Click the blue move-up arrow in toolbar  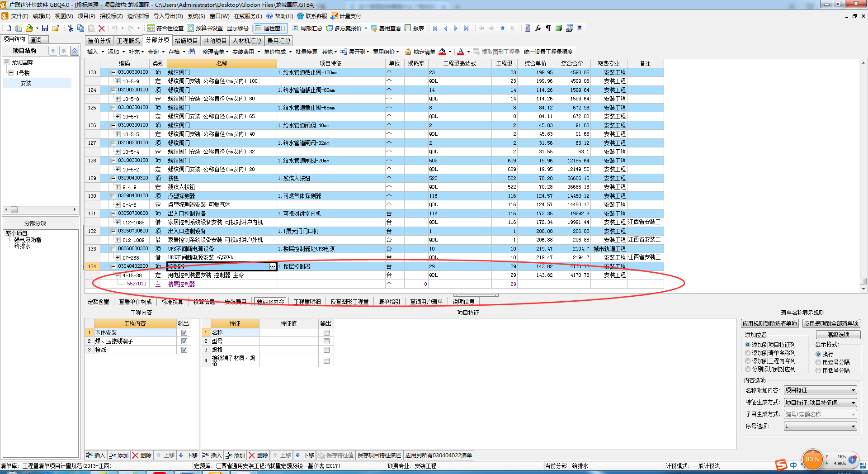502,28
